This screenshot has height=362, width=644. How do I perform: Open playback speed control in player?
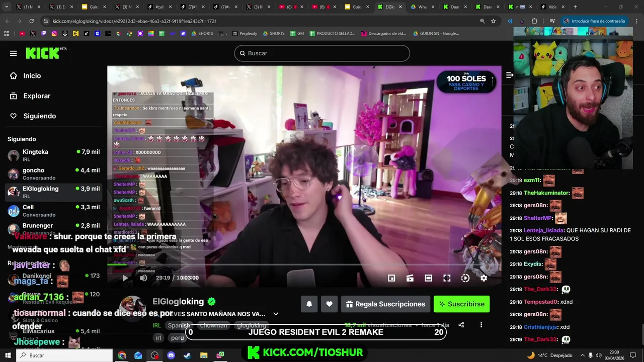(465, 278)
